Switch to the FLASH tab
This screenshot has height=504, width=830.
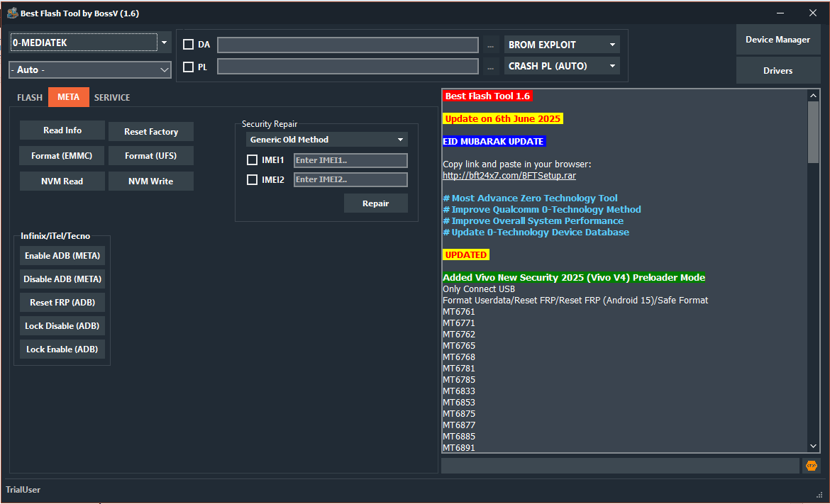click(x=30, y=98)
